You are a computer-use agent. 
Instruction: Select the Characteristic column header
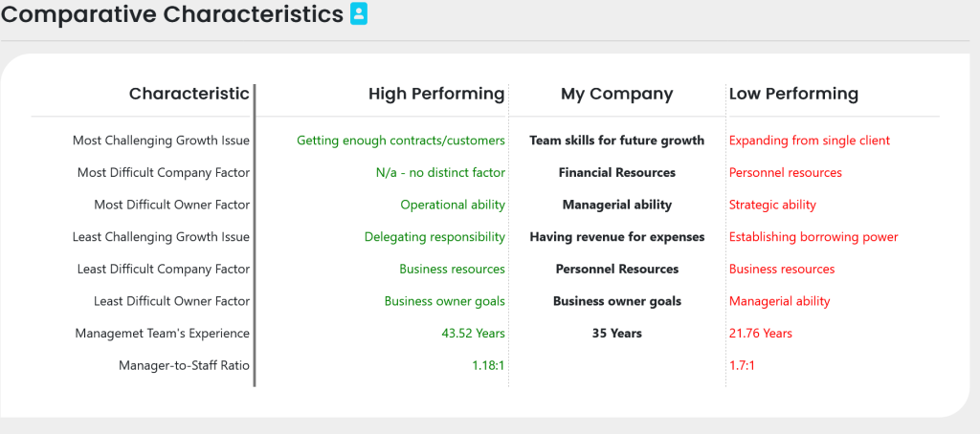(x=189, y=94)
